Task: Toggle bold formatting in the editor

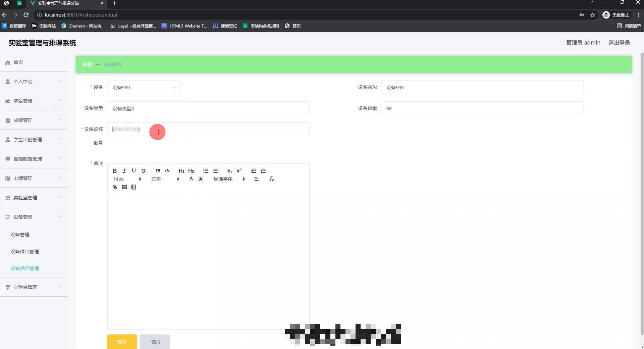Action: click(114, 171)
